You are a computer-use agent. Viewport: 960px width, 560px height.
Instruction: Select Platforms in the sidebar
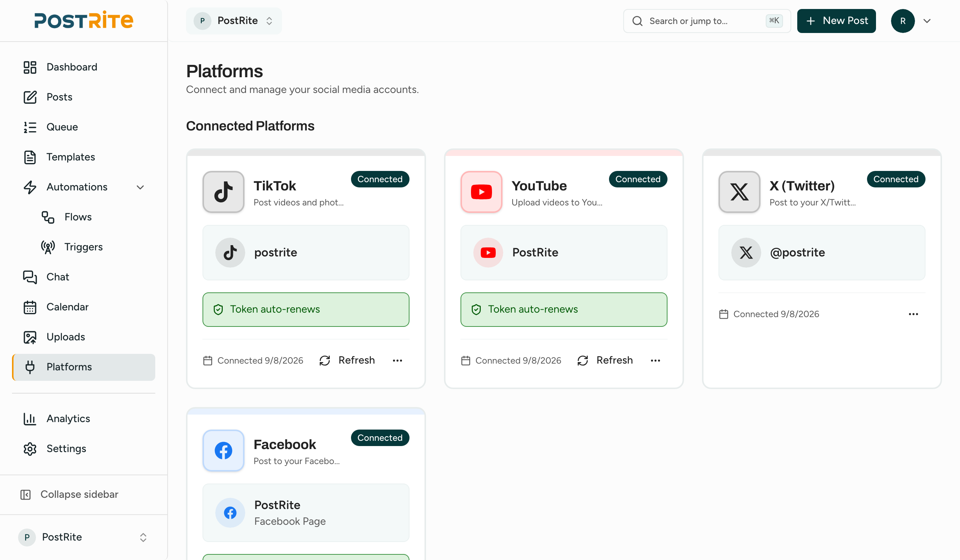click(x=84, y=367)
